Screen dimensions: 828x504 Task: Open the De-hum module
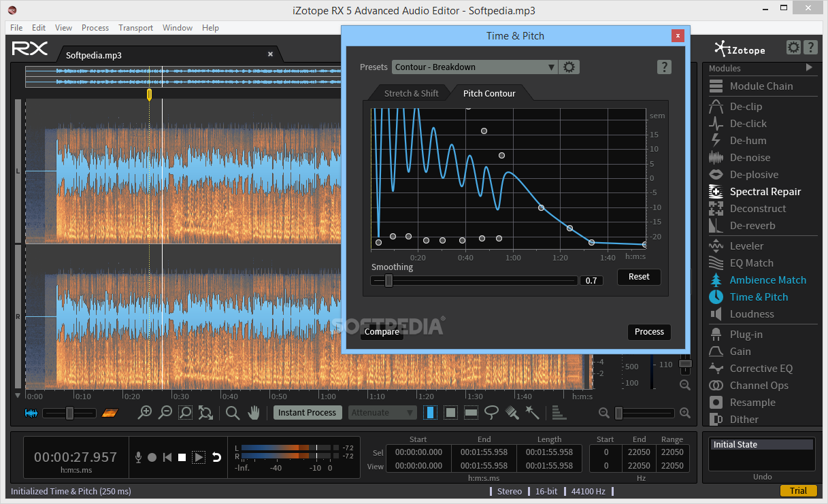[748, 141]
